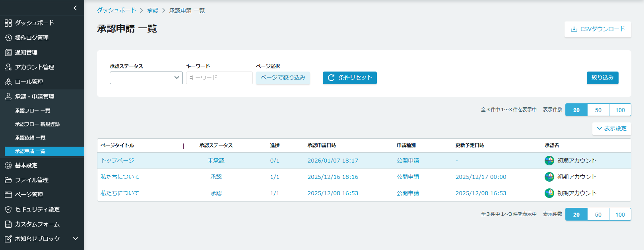This screenshot has width=644, height=250.
Task: Collapse the sidebar with the left chevron
Action: [x=75, y=8]
